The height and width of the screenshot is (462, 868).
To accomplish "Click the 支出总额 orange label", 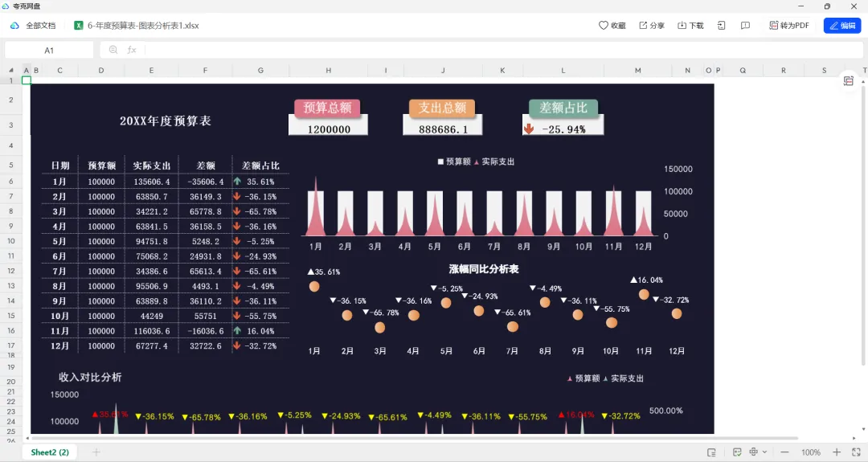I will pos(442,108).
